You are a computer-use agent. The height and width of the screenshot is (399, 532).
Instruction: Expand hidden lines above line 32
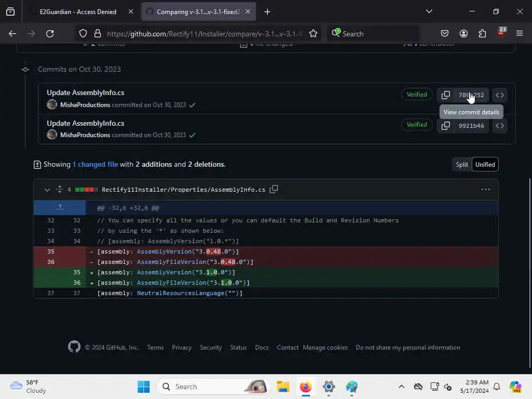point(60,207)
